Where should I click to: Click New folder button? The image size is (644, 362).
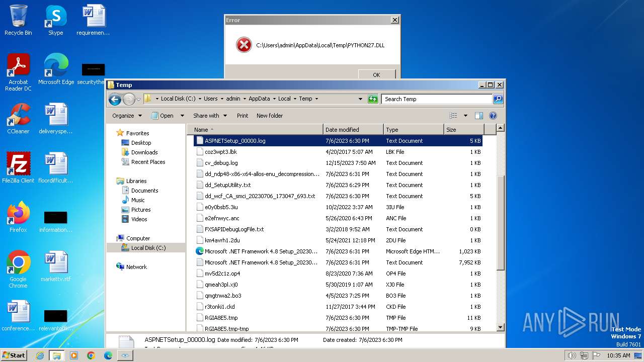[270, 116]
